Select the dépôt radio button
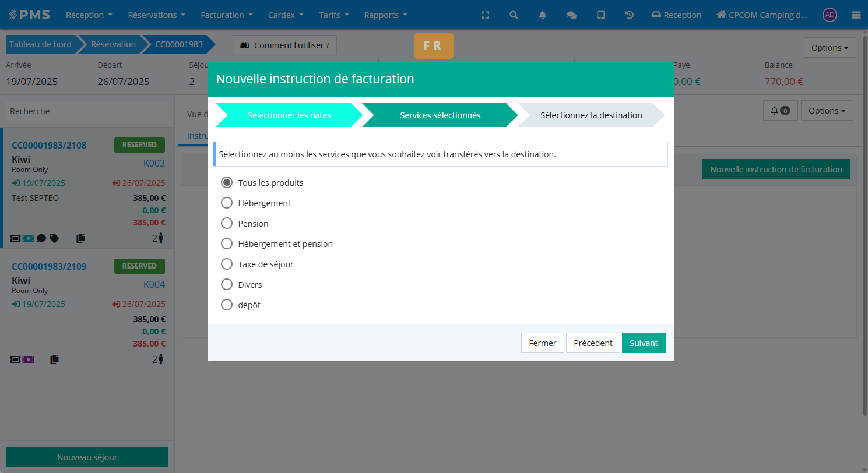 227,305
